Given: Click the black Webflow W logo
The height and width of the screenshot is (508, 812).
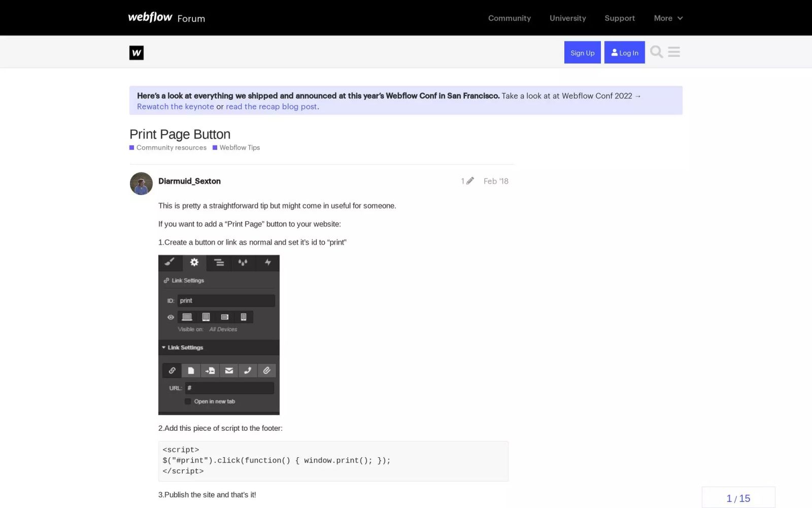Looking at the screenshot, I should click(137, 53).
